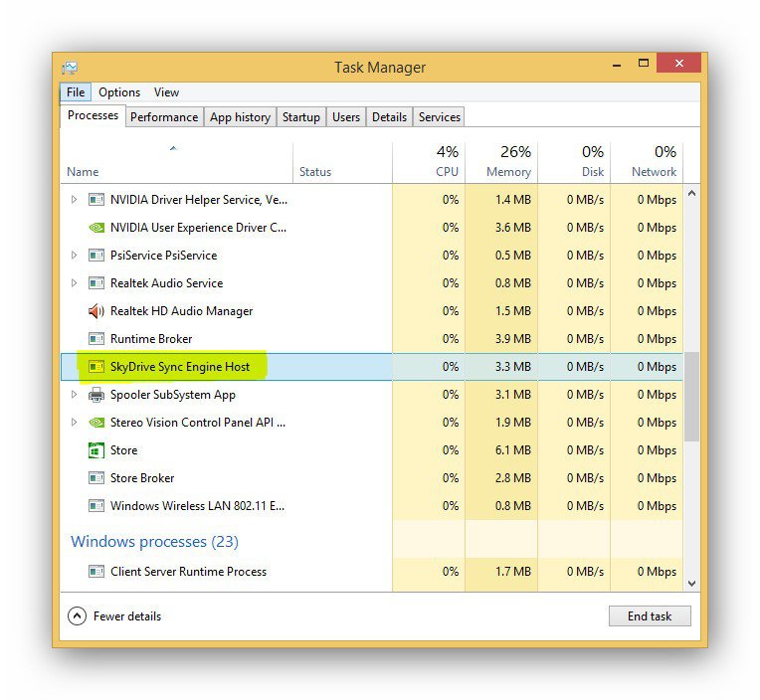Switch to the App history tab
The image size is (760, 700).
point(240,117)
